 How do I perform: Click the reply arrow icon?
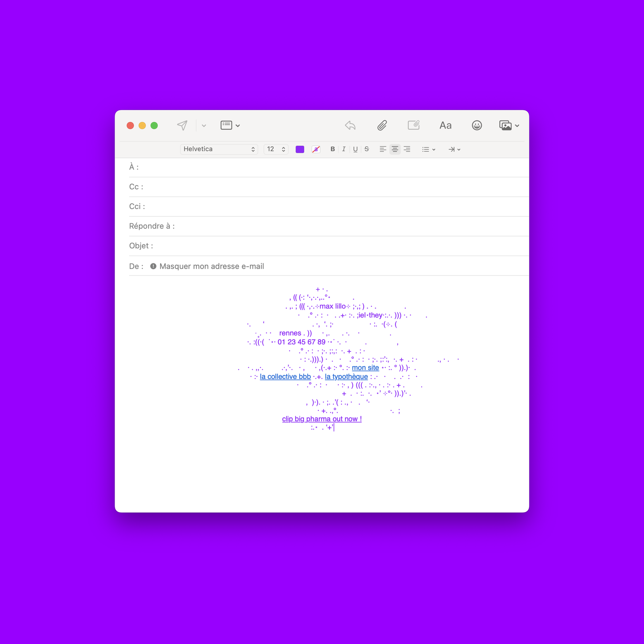tap(350, 125)
